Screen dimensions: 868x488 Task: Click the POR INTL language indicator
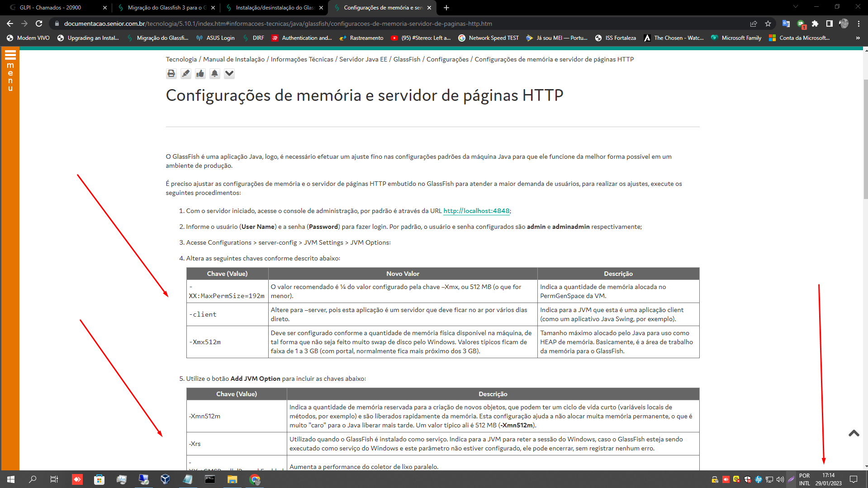(x=804, y=479)
